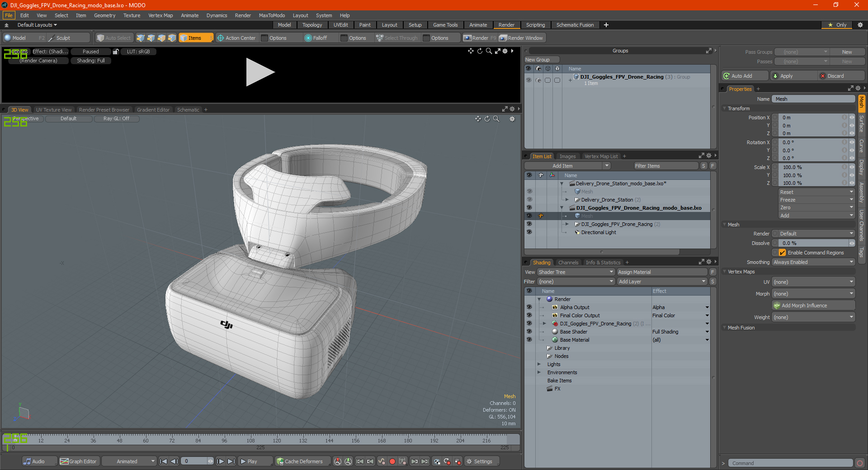Open the Geometry menu

104,15
